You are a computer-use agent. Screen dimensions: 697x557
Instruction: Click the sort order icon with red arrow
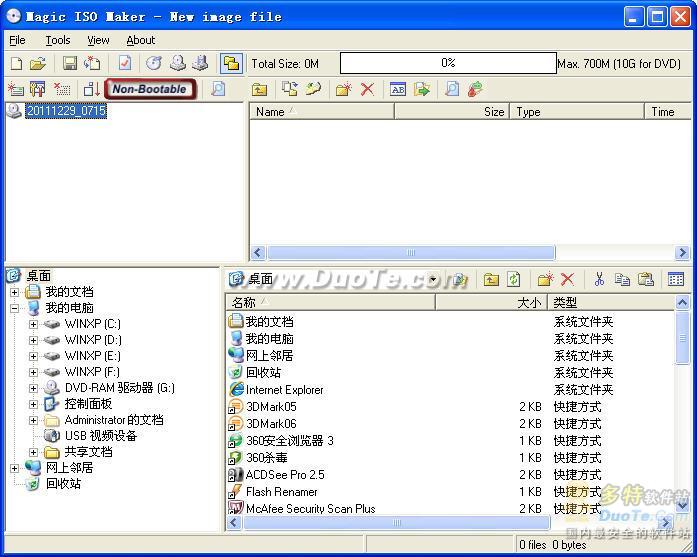[x=92, y=89]
